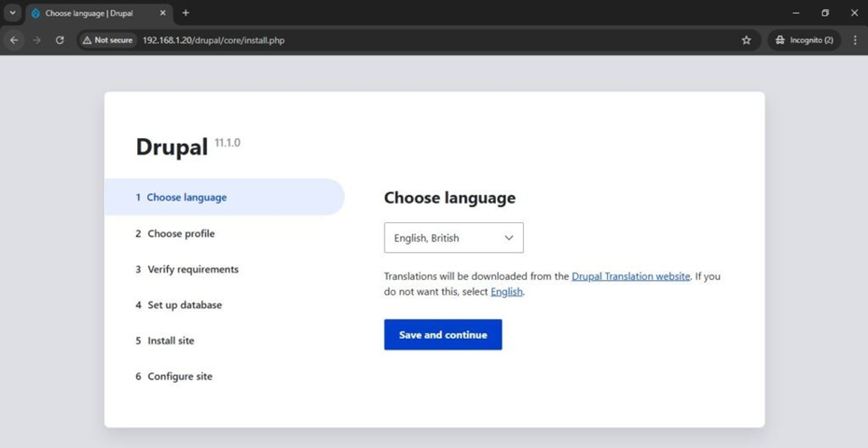Open the Drupal Translation website link
868x448 pixels.
point(630,276)
